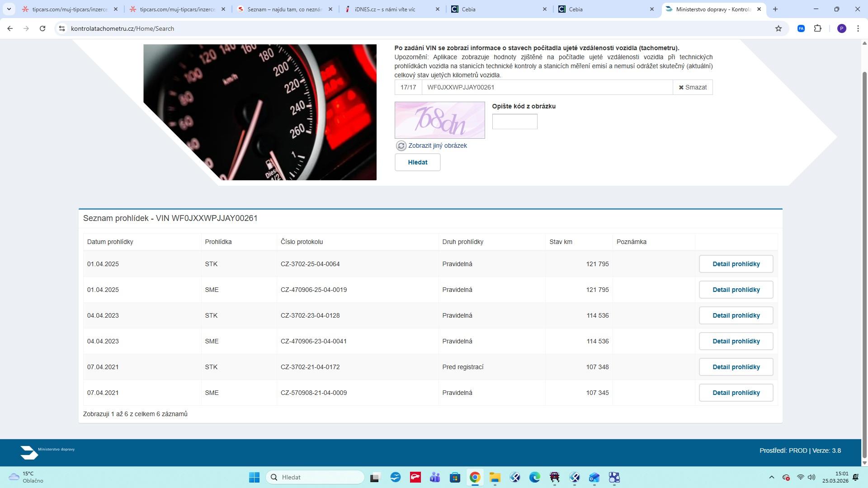Viewport: 868px width, 488px height.
Task: Open the Chrome three-dot menu
Action: (x=858, y=28)
